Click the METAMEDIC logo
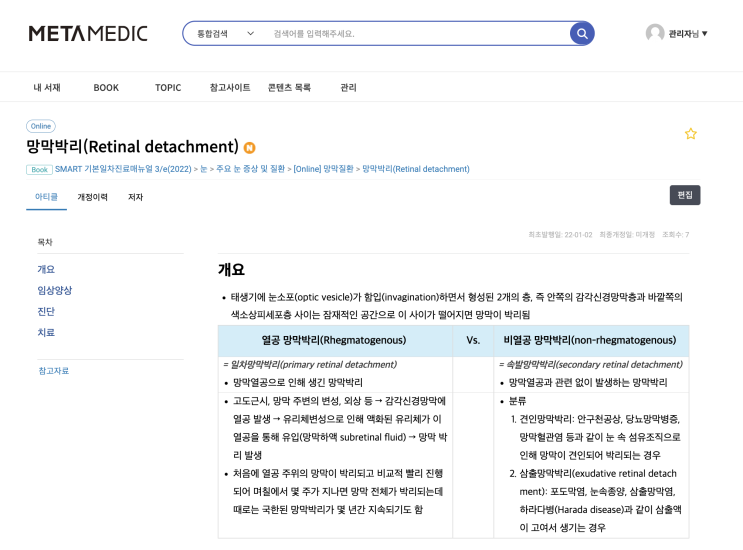743x550 pixels. [x=88, y=34]
